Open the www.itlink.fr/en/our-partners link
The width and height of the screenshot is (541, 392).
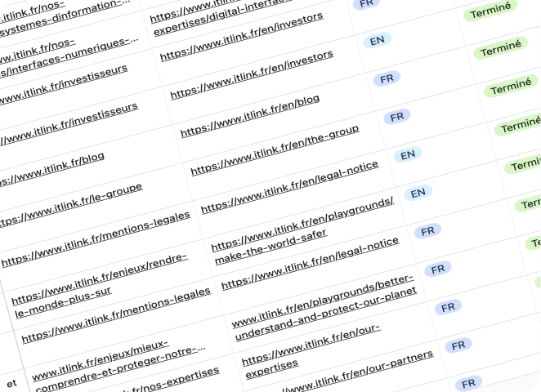[x=355, y=372]
